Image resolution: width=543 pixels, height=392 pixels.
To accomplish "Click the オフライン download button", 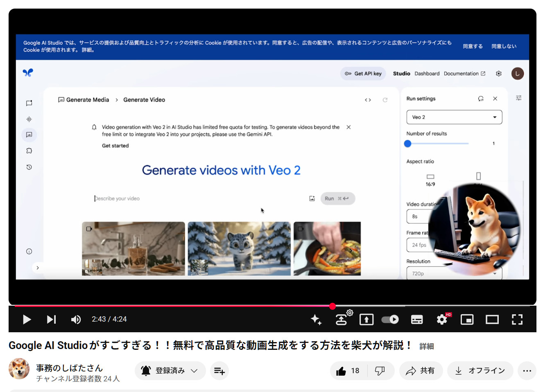I will 480,371.
